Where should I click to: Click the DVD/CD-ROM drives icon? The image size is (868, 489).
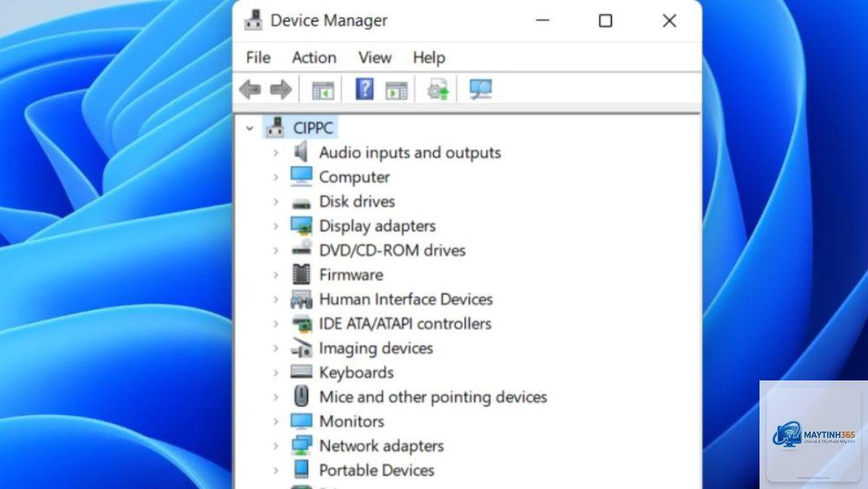click(x=301, y=248)
